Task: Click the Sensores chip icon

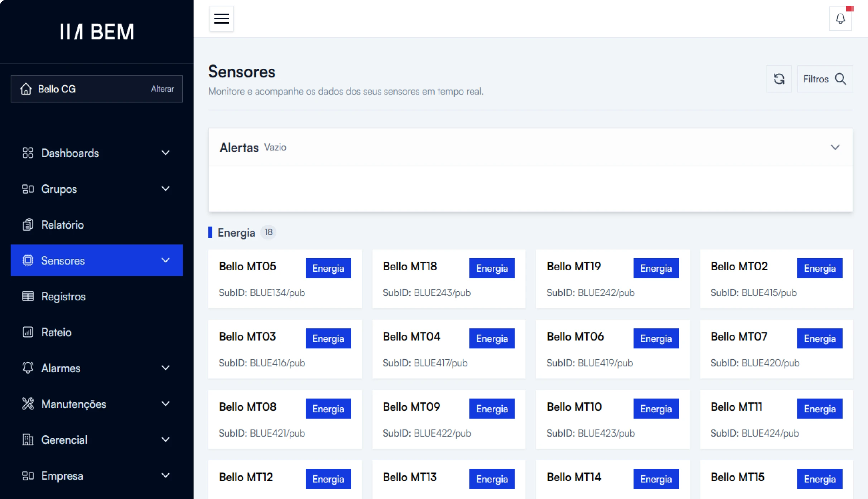Action: [28, 260]
